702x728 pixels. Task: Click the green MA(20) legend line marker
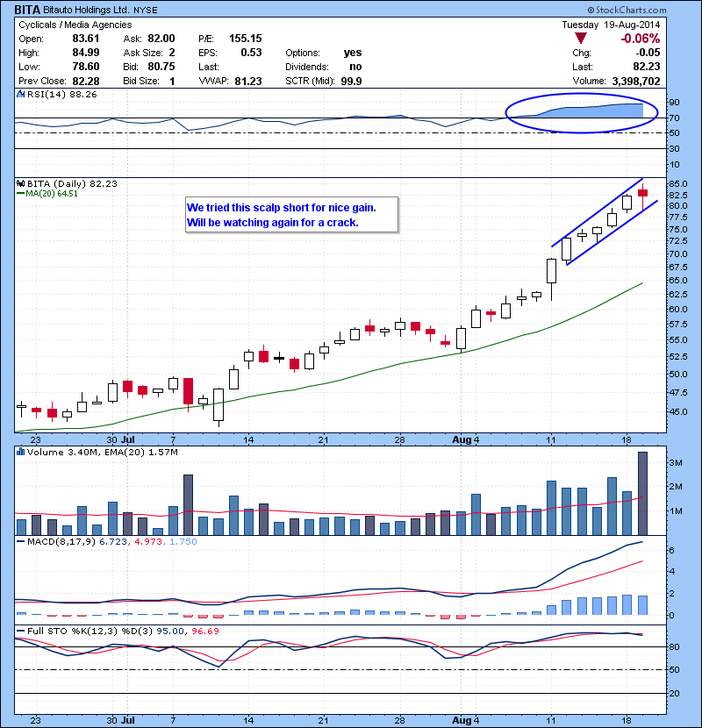tap(20, 194)
